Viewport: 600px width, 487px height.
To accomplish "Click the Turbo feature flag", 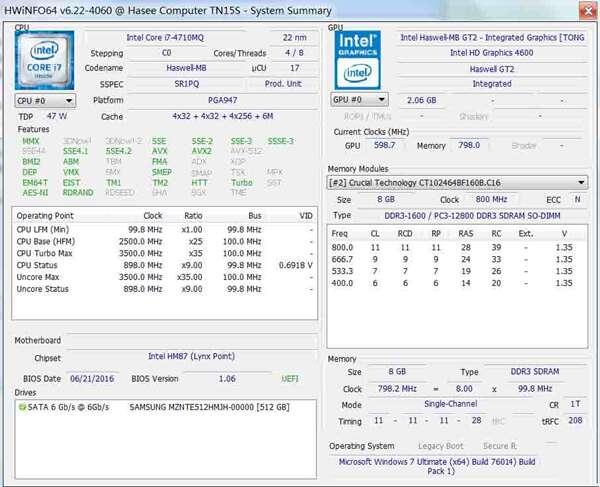I will (x=241, y=182).
